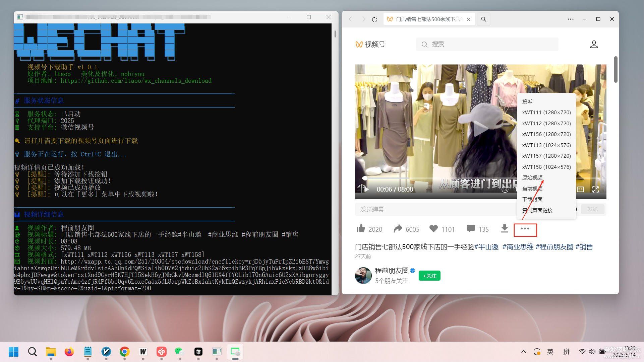Click the download arrow icon

505,229
